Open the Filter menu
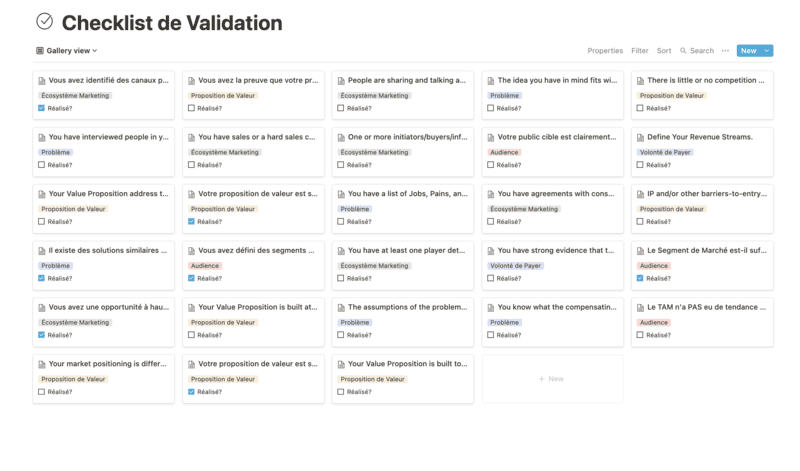 click(x=639, y=51)
